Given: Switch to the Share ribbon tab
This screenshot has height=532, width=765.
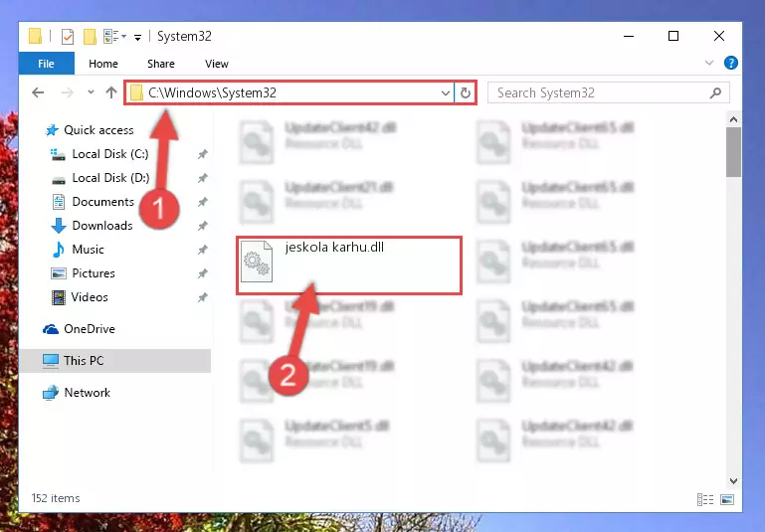Looking at the screenshot, I should click(x=161, y=64).
